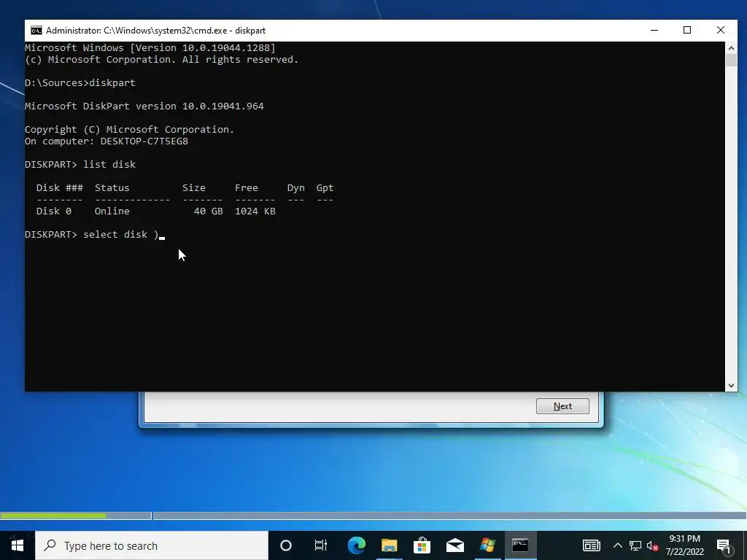The width and height of the screenshot is (747, 560).
Task: Minimize the Command Prompt window
Action: click(654, 31)
